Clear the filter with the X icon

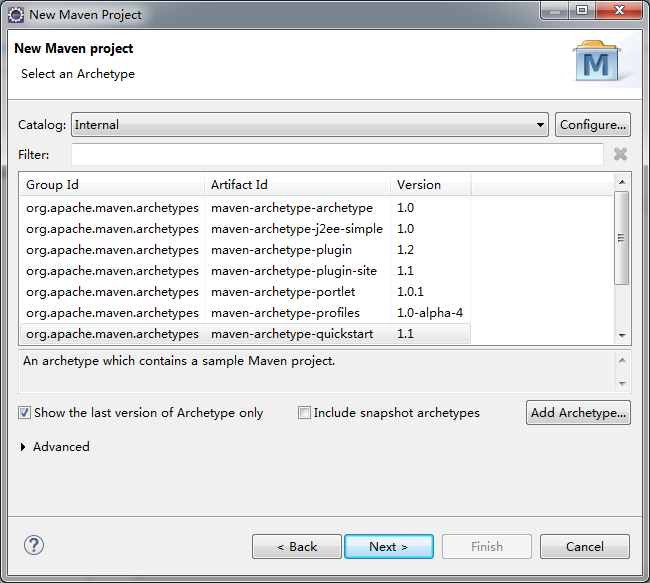620,154
